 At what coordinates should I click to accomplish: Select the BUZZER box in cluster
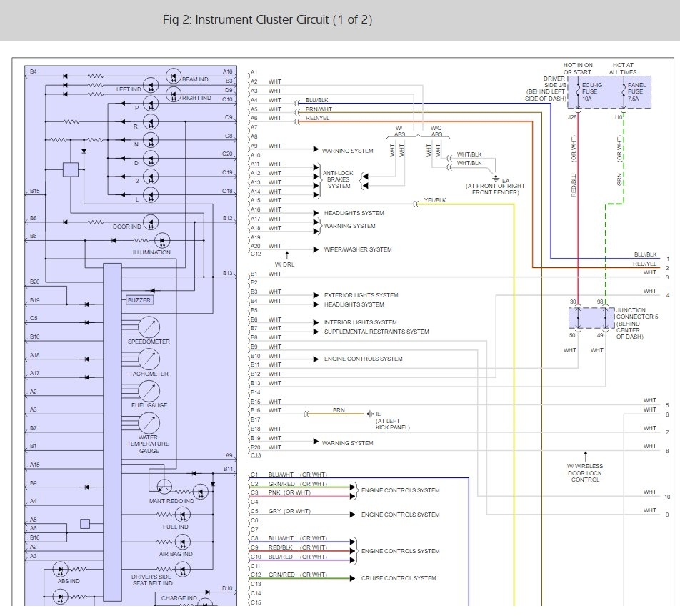click(139, 300)
